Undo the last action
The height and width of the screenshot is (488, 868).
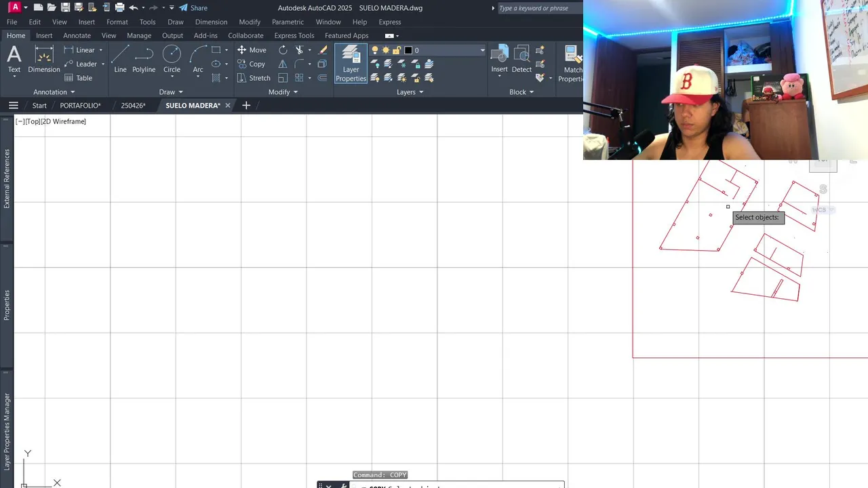[134, 7]
